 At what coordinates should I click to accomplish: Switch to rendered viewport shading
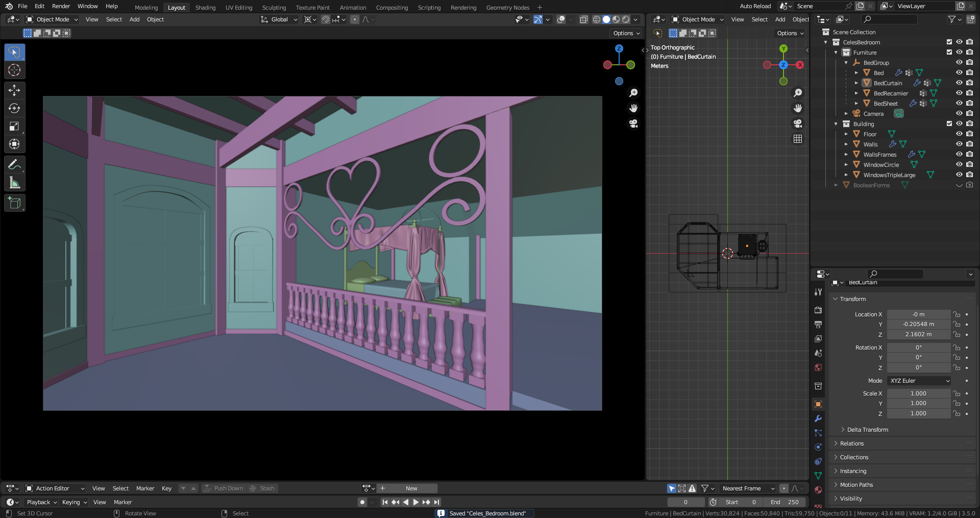626,19
